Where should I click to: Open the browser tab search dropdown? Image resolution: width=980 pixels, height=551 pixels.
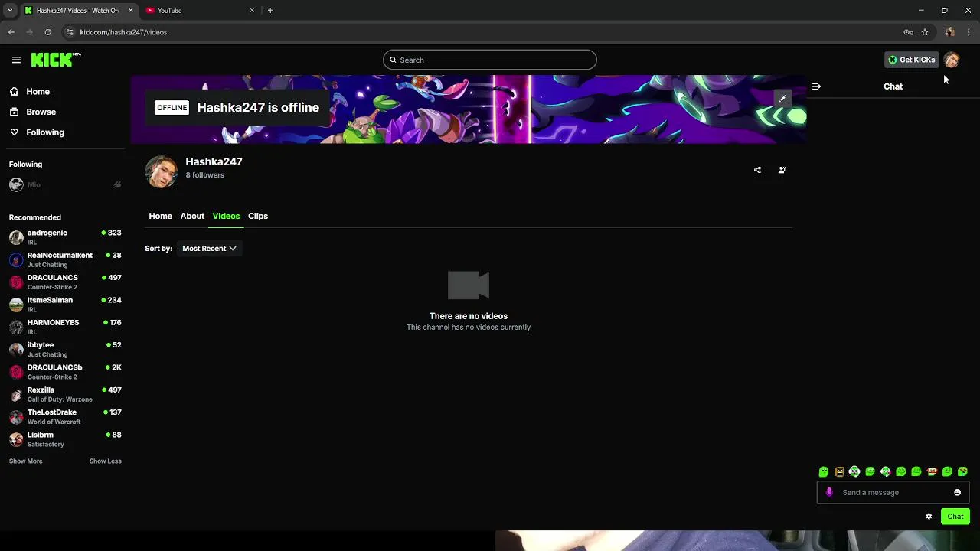click(x=9, y=11)
